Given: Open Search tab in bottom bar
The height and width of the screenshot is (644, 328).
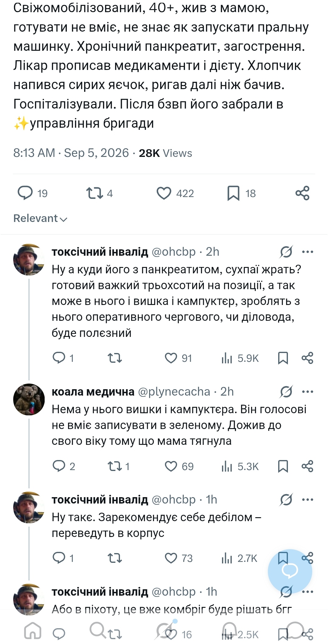Looking at the screenshot, I should (x=98, y=630).
